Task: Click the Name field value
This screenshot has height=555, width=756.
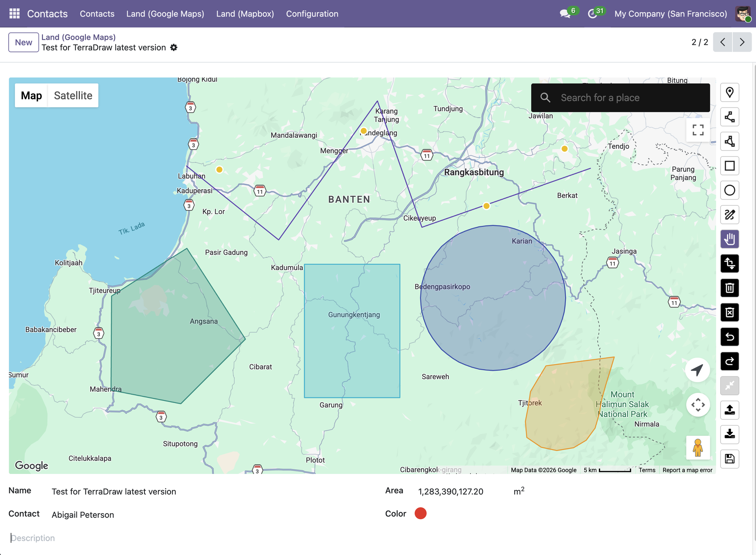Action: (x=114, y=492)
